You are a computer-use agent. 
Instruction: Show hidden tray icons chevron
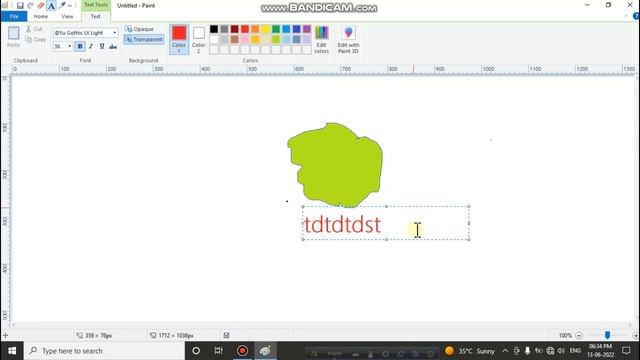[505, 351]
